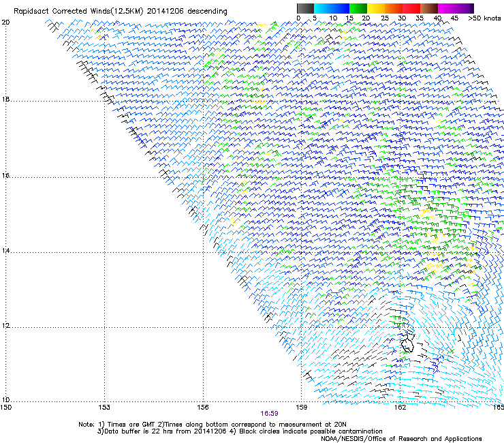Click the yellow 20-25 knots legend segment
The height and width of the screenshot is (443, 504).
376,8
